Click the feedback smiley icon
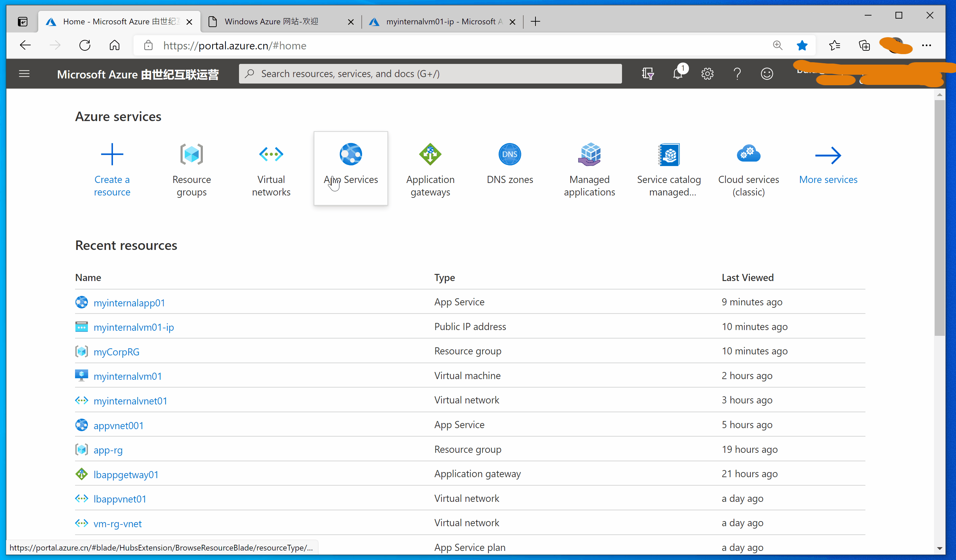 767,74
